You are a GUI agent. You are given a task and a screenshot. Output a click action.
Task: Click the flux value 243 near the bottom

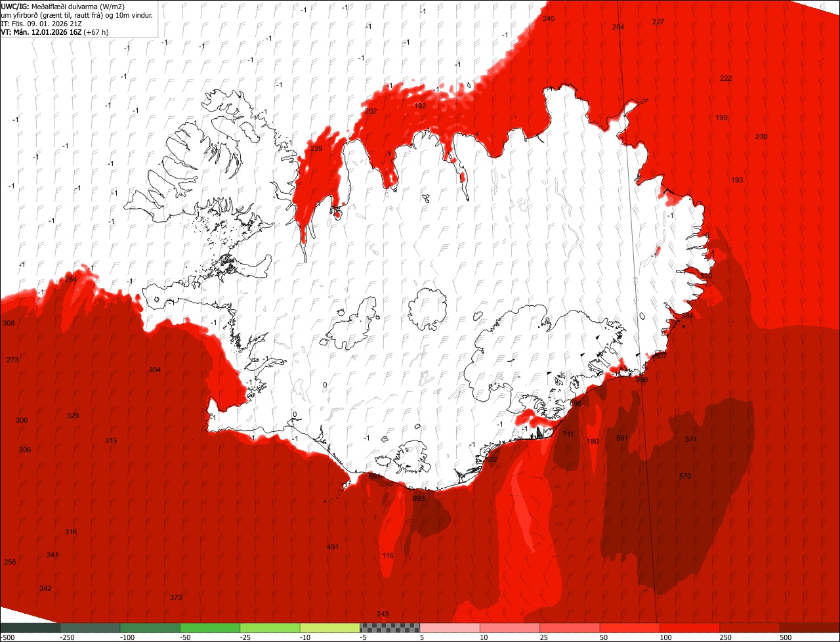(x=383, y=614)
